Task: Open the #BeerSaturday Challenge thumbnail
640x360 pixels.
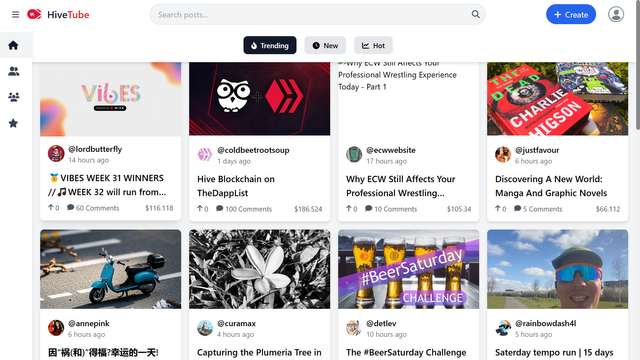Action: 409,269
